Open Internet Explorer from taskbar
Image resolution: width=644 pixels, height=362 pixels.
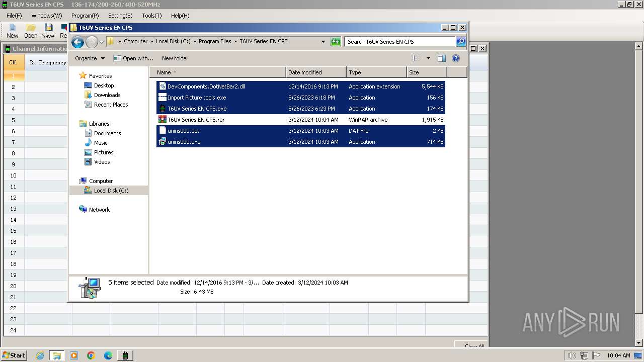tap(40, 355)
